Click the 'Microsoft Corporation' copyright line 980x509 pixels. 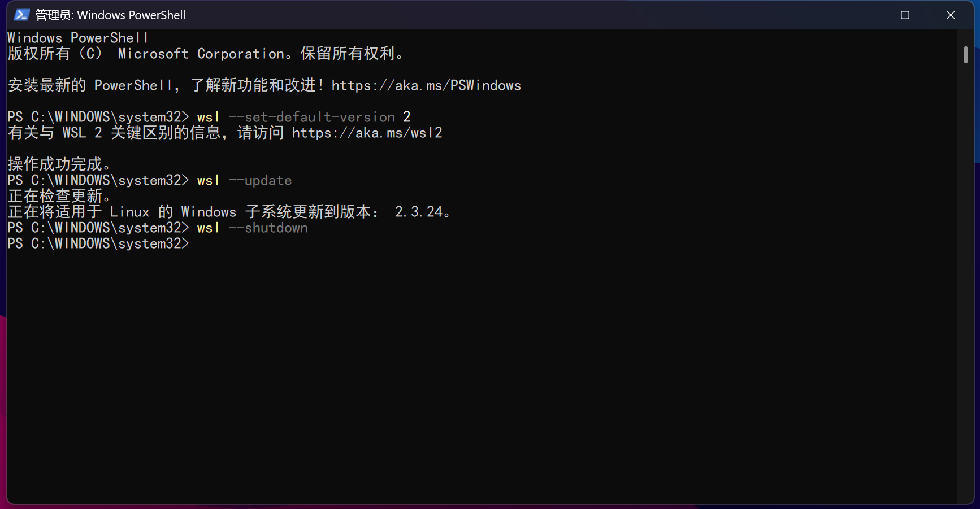[206, 54]
